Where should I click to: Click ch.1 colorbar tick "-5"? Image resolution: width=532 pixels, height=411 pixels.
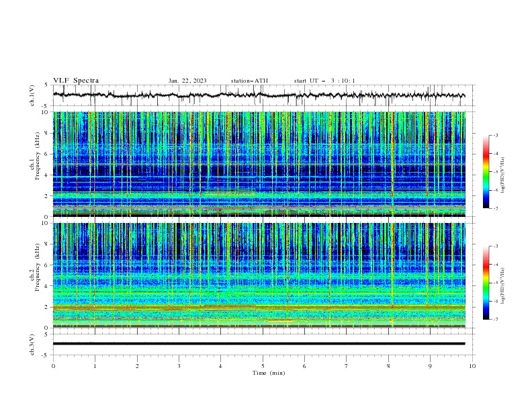496,172
